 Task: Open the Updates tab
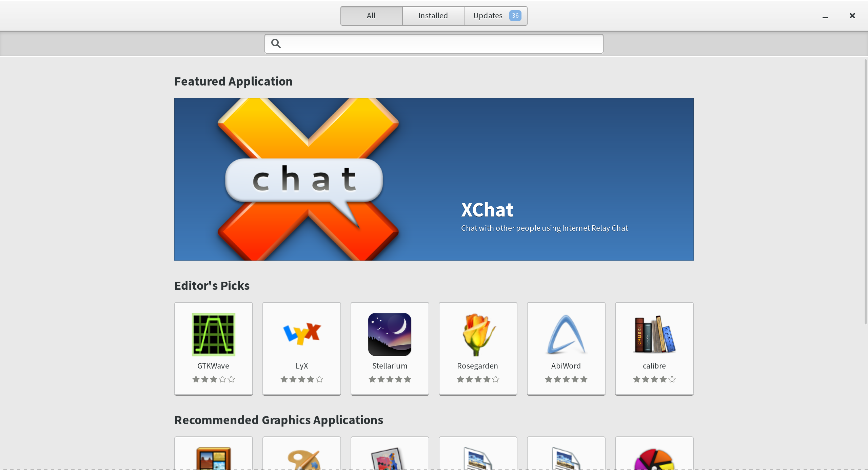pos(496,16)
